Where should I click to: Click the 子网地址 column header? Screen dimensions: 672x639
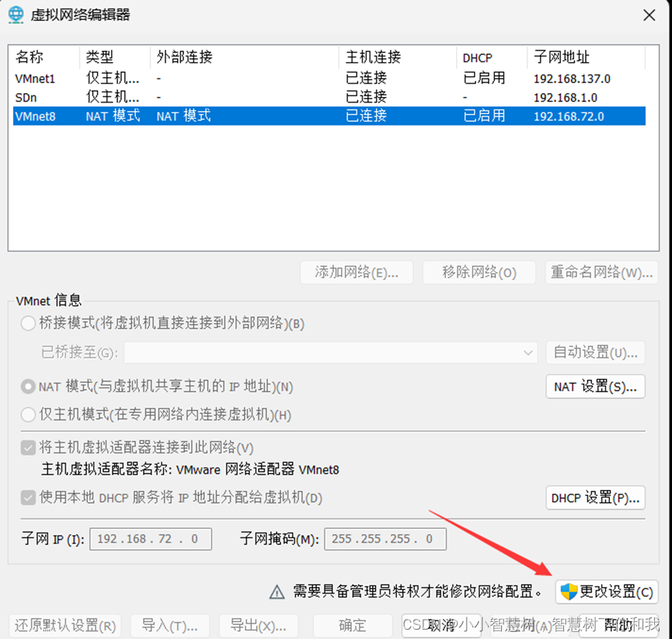586,57
